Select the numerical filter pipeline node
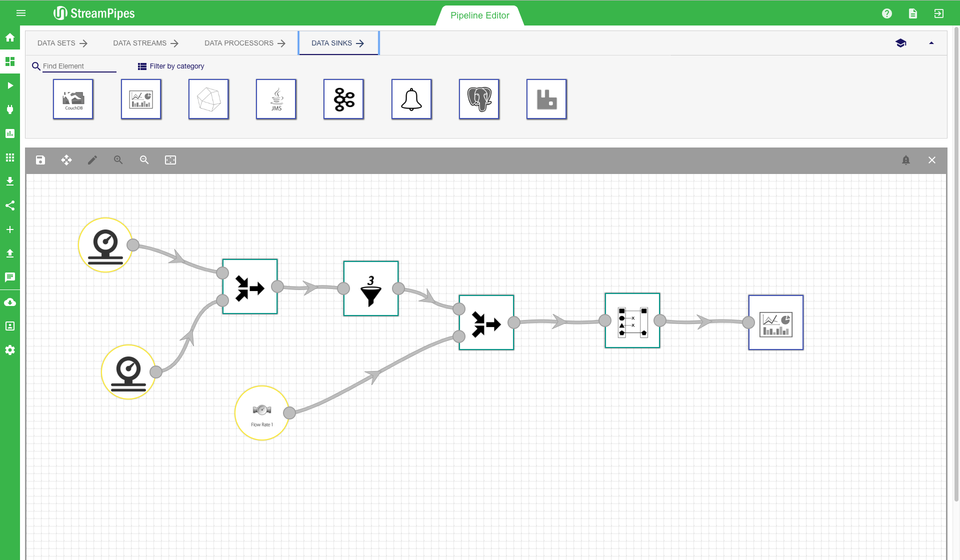 pyautogui.click(x=371, y=288)
